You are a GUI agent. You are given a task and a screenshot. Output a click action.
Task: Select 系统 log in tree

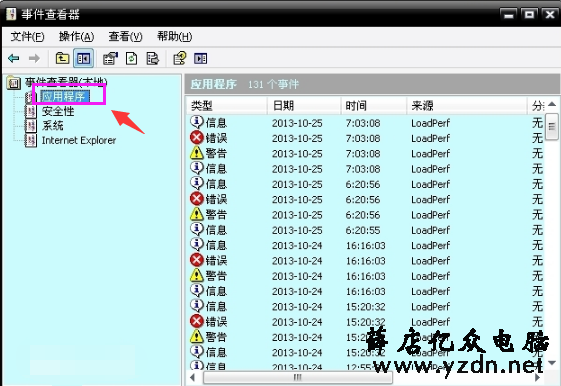[x=53, y=126]
